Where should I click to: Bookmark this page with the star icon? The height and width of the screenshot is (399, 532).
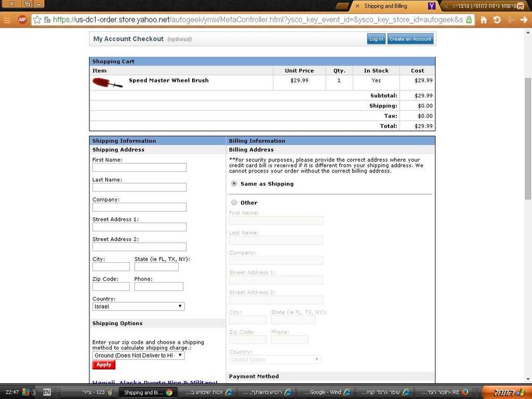point(37,20)
